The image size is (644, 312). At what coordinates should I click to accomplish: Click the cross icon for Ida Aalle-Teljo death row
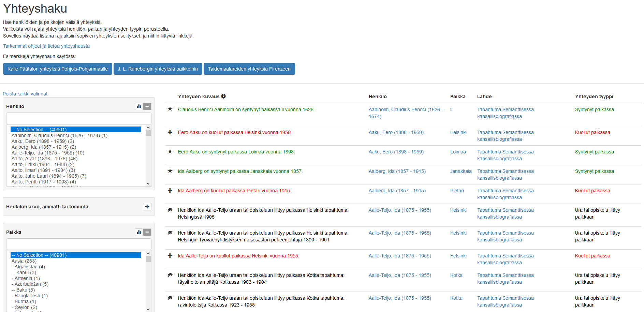170,255
